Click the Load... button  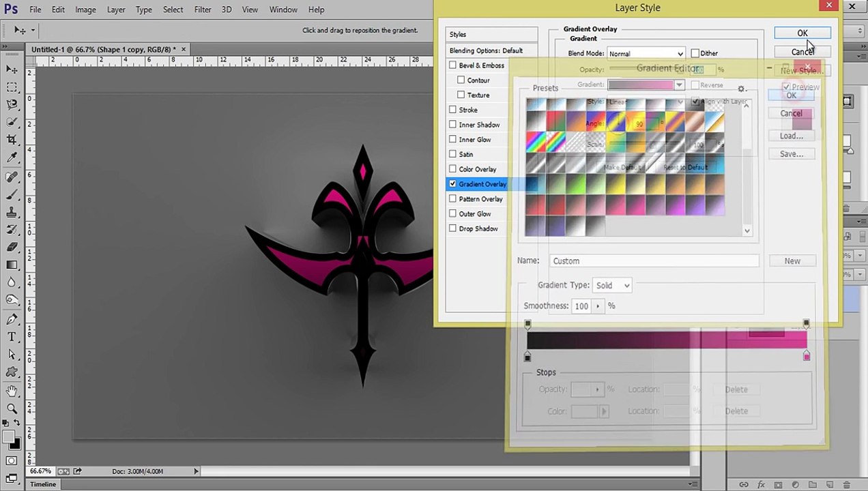(792, 136)
